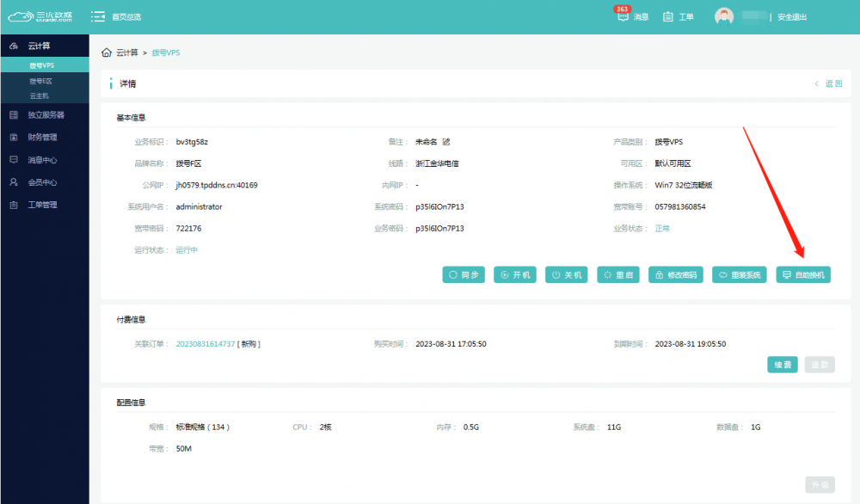Click the 自助换机 self-service switch button
860x504 pixels.
click(x=803, y=274)
